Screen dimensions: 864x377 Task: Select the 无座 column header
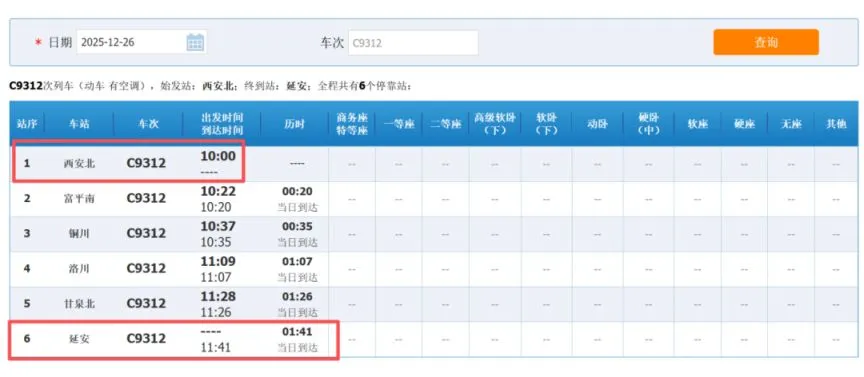coord(791,124)
